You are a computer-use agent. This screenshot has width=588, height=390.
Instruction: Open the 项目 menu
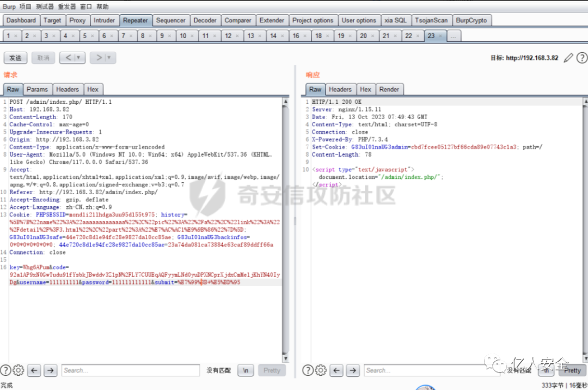(26, 7)
